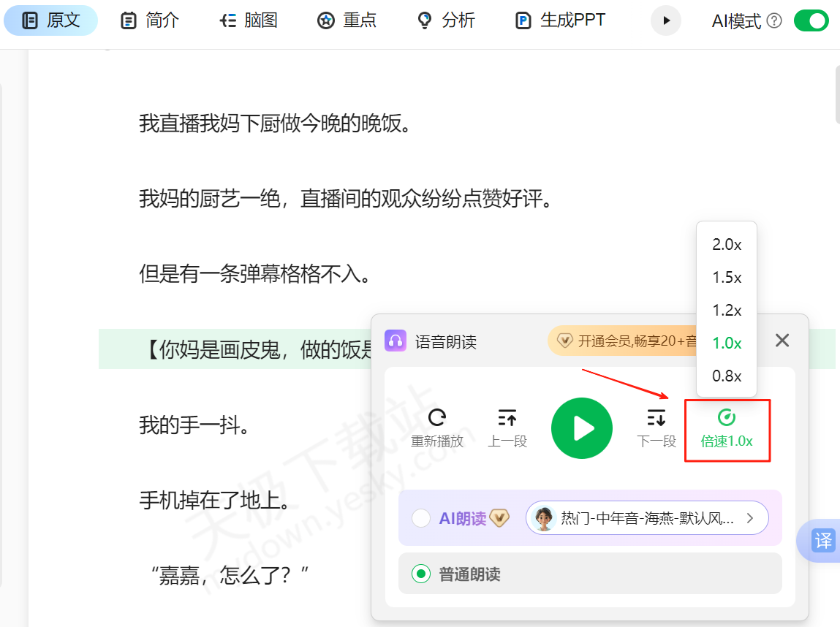Select 普通朗读 radio option
840x627 pixels.
tap(420, 574)
